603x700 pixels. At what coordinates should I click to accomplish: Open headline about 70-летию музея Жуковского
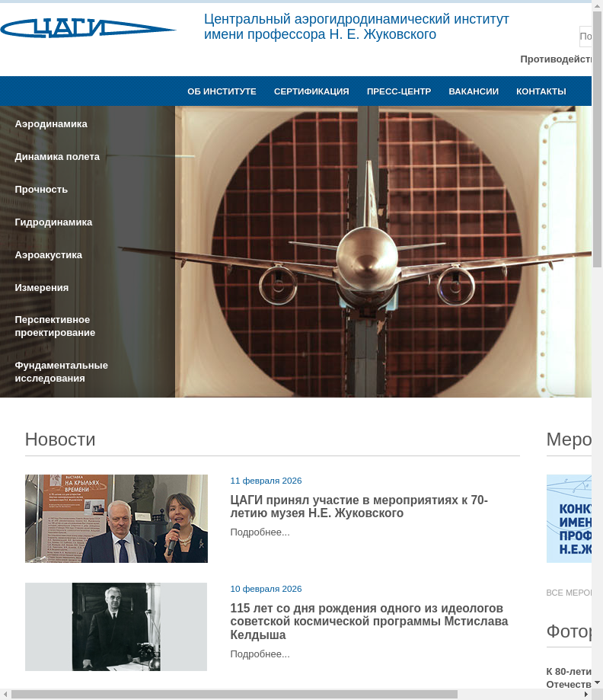click(x=359, y=507)
